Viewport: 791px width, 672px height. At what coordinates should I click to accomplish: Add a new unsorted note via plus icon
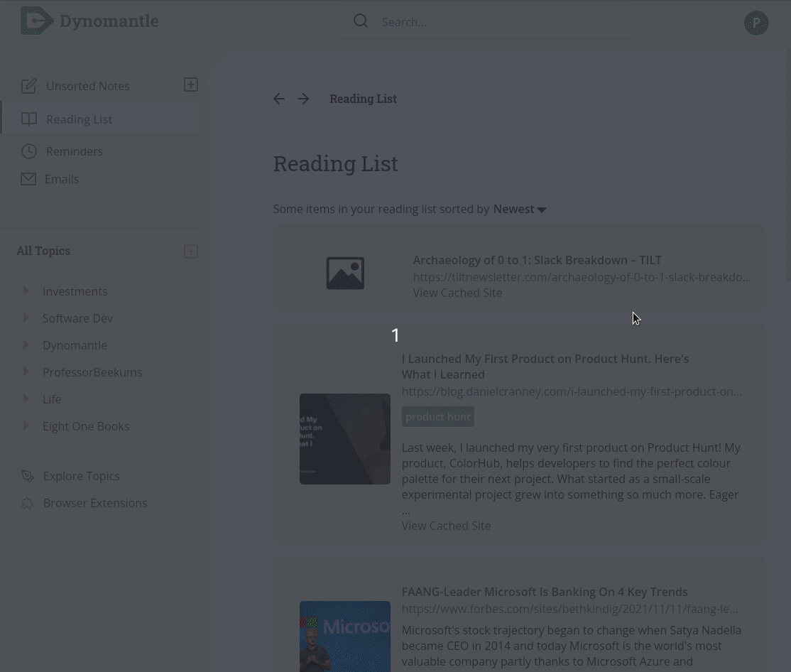pos(191,85)
